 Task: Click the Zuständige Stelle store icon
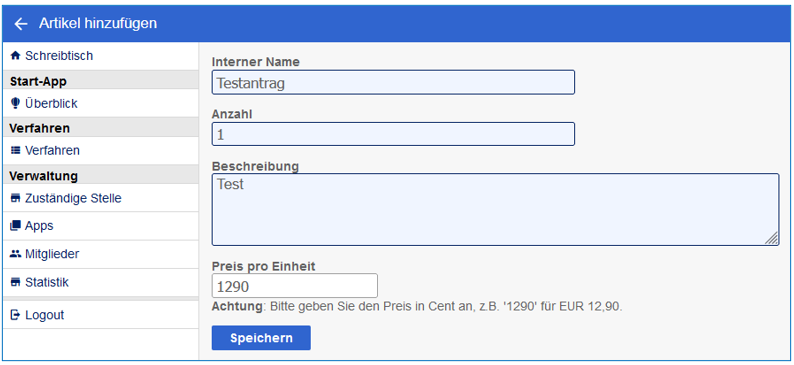pos(15,198)
